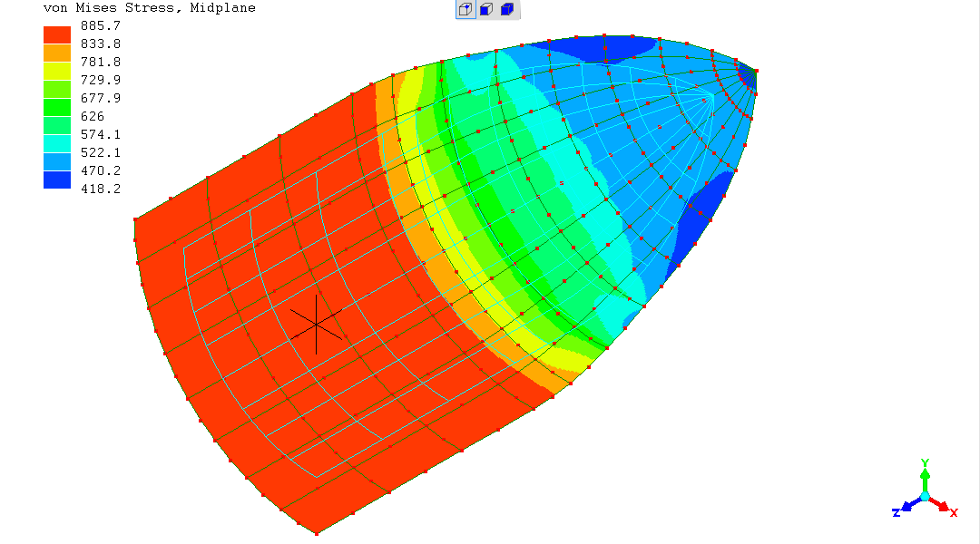980x544 pixels.
Task: Click the black crosshair marker on the model
Action: click(316, 325)
